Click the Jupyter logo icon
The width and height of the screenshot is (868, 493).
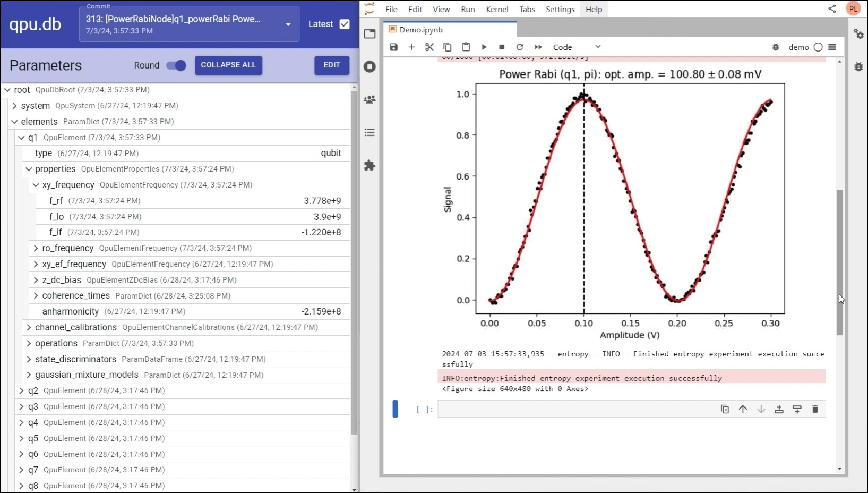point(369,8)
